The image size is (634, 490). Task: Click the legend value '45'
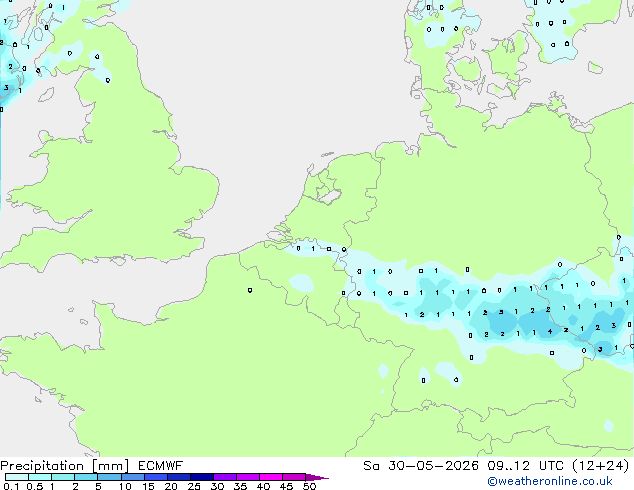(286, 486)
